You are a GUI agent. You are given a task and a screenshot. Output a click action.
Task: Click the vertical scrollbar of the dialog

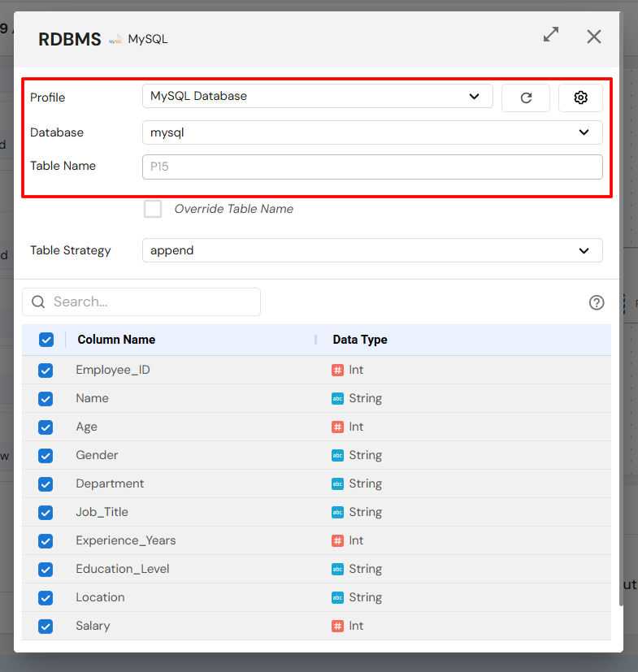(x=622, y=325)
